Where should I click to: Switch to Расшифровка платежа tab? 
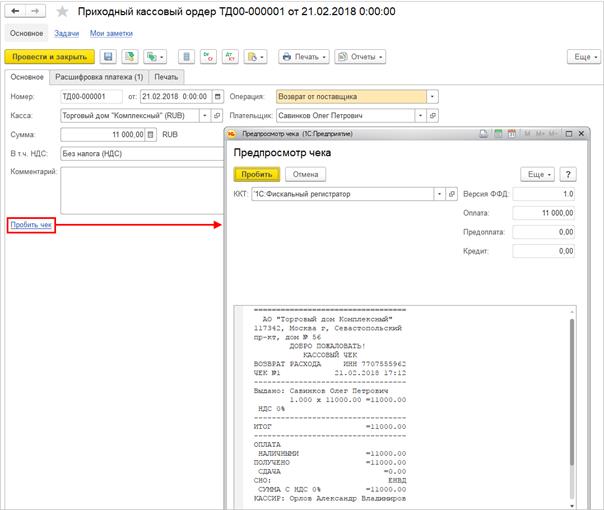[99, 77]
